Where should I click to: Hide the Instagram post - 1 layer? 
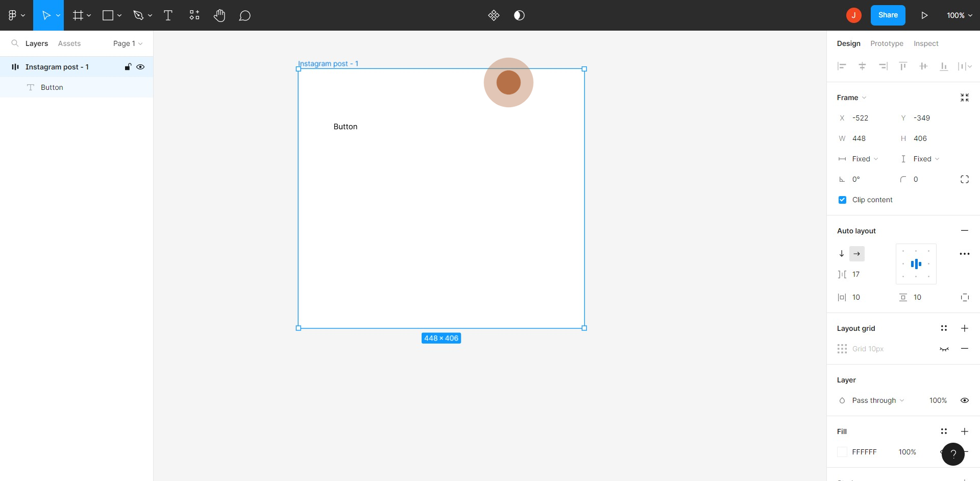(140, 67)
